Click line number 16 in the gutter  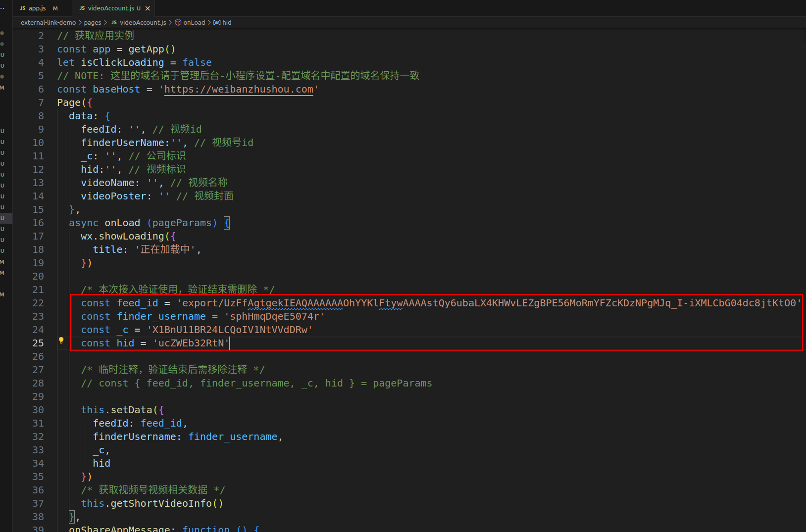coord(38,223)
